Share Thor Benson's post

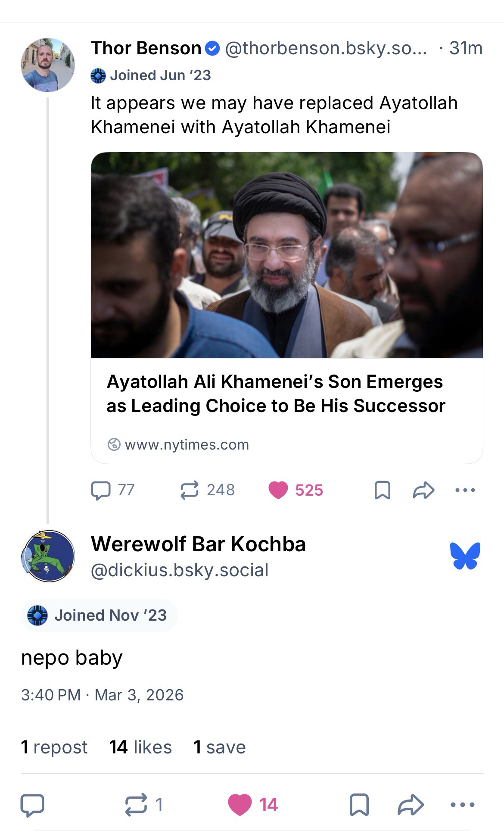(423, 490)
